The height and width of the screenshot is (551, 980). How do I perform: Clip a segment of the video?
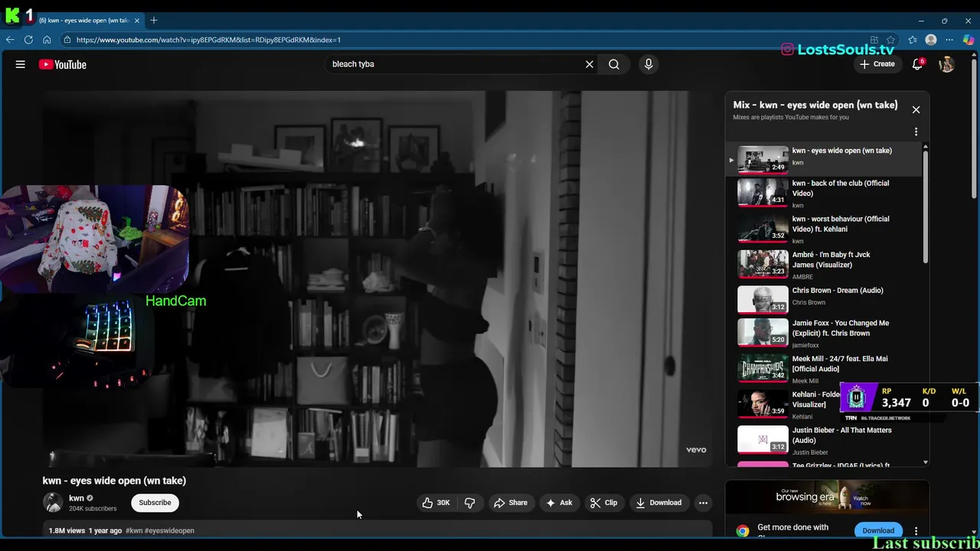(604, 503)
